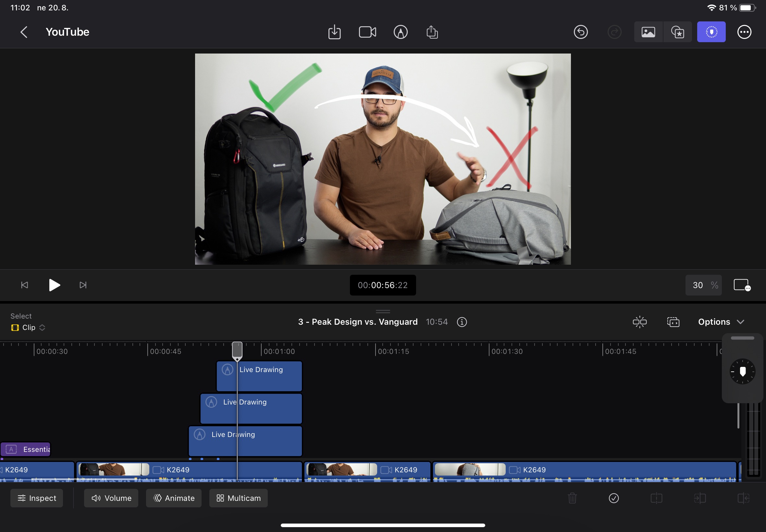The image size is (766, 532).
Task: Undo the last edit
Action: (581, 32)
